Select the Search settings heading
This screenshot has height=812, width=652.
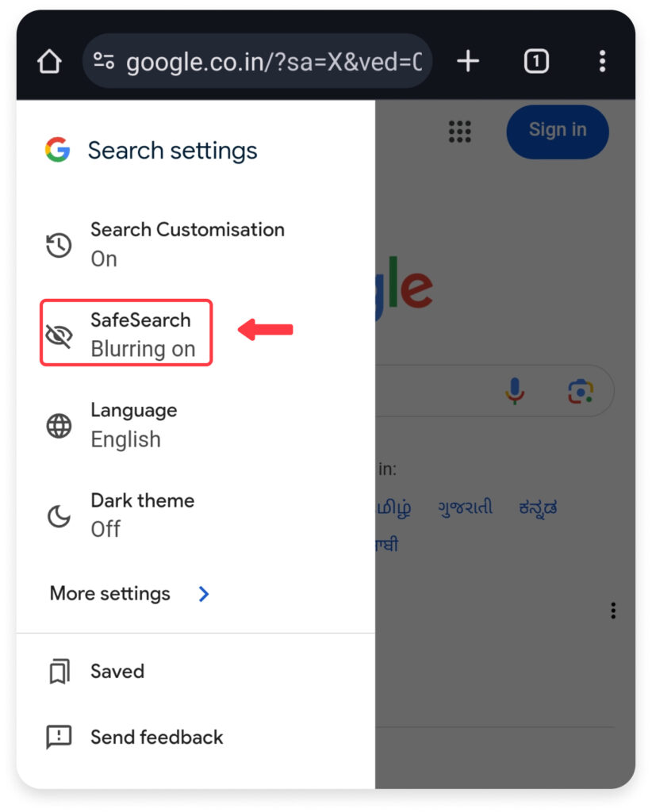tap(172, 150)
